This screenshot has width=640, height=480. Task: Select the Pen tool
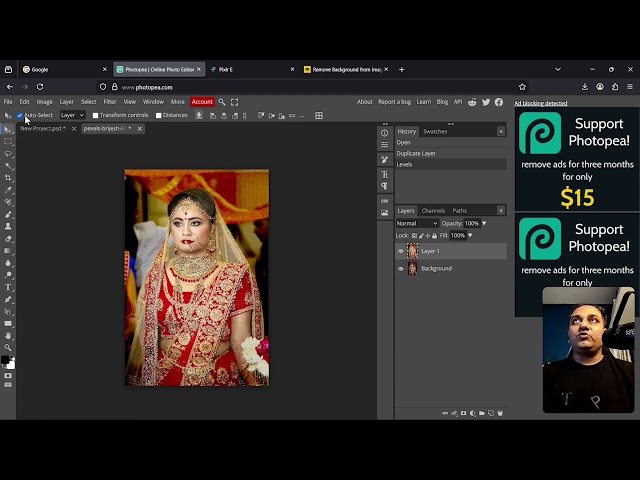tap(8, 299)
